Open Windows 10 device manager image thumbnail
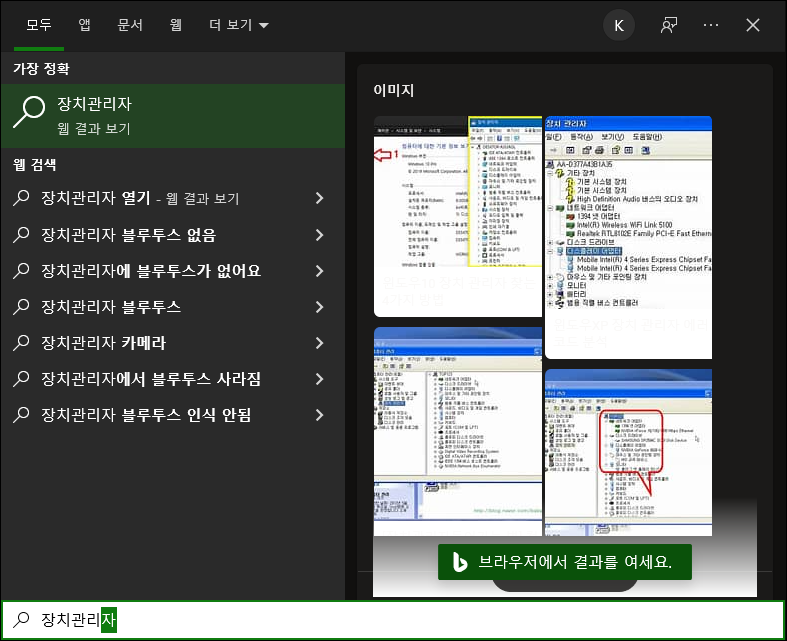787x641 pixels. (458, 216)
